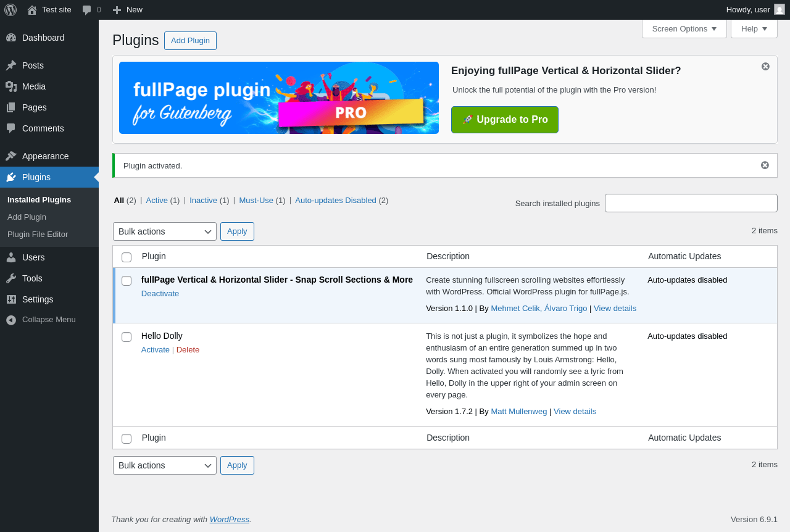790x532 pixels.
Task: Filter plugins by Active
Action: [157, 201]
